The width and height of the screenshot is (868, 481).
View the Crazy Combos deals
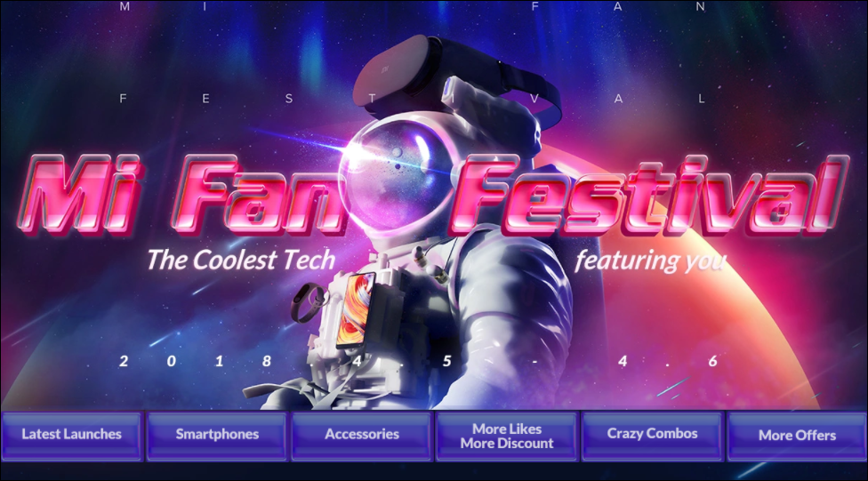coord(652,435)
